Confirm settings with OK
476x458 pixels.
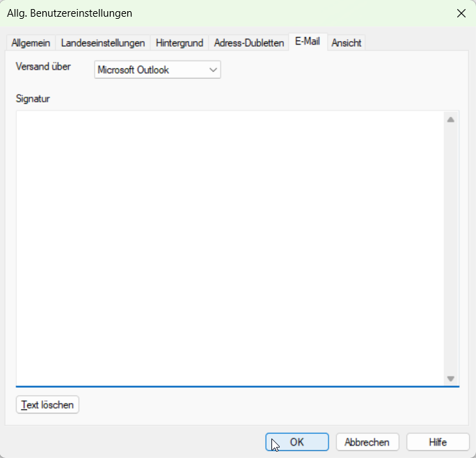[297, 442]
